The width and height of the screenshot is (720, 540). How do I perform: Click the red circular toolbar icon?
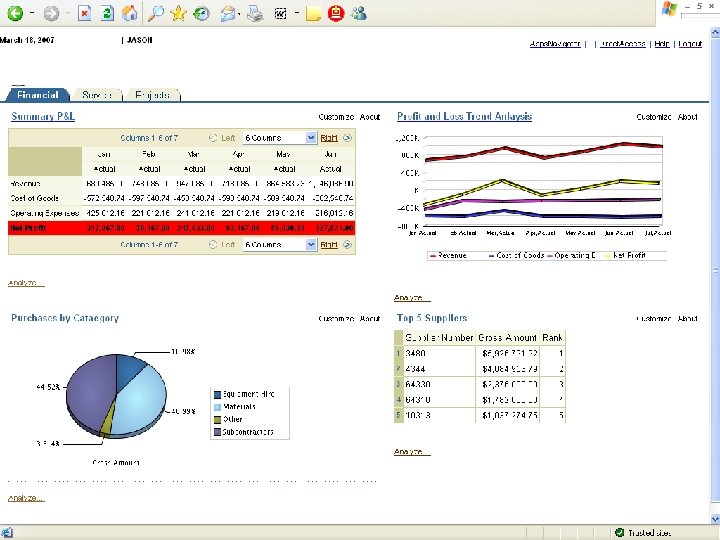[x=336, y=13]
